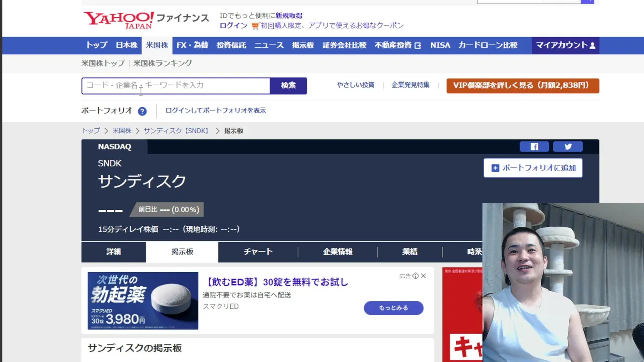Switch to the チャート tab
Screen dimensions: 644x362
click(258, 252)
